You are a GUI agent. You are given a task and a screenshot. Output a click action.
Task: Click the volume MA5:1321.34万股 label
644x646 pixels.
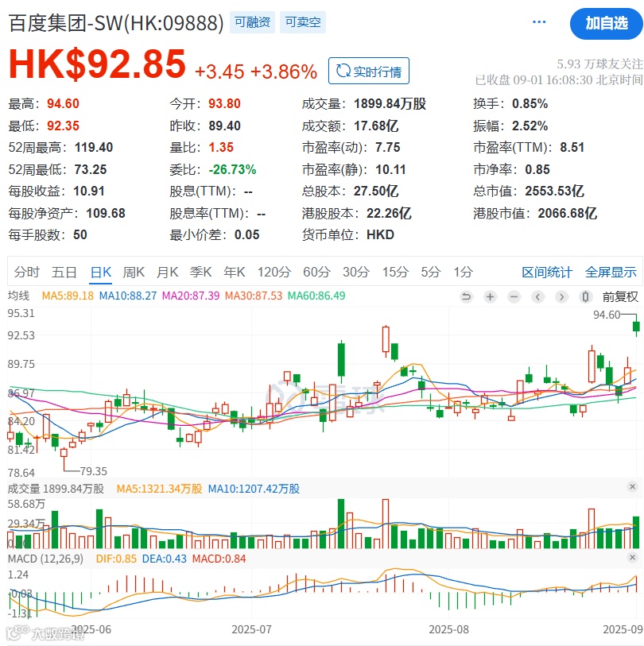pos(159,489)
